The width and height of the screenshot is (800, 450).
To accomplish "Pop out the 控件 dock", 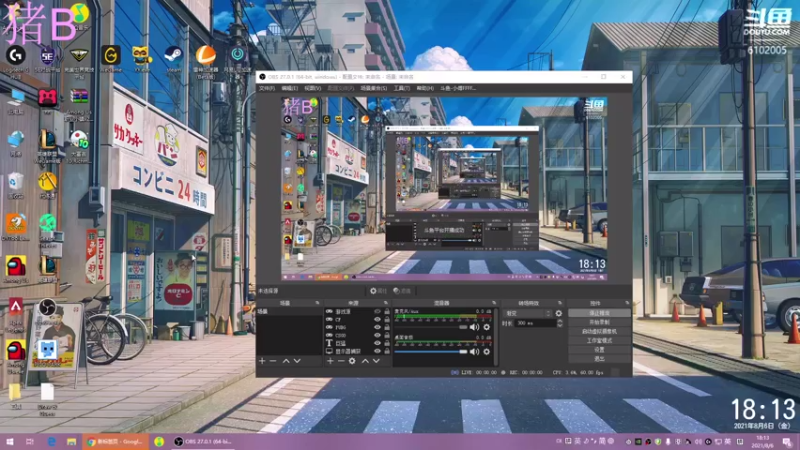I will [628, 303].
